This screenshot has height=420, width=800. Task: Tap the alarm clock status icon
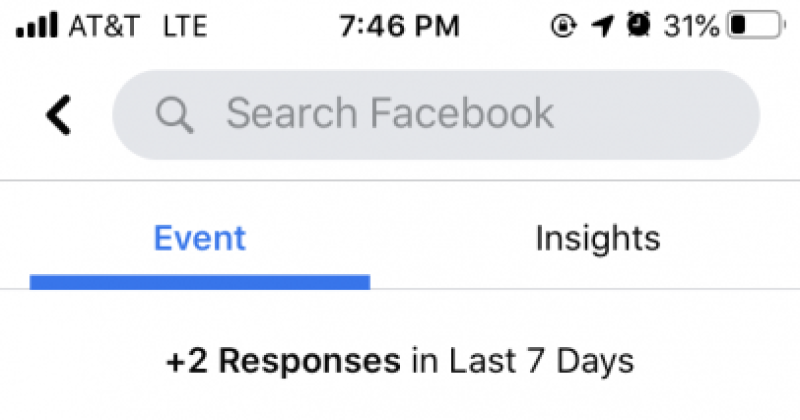point(636,26)
